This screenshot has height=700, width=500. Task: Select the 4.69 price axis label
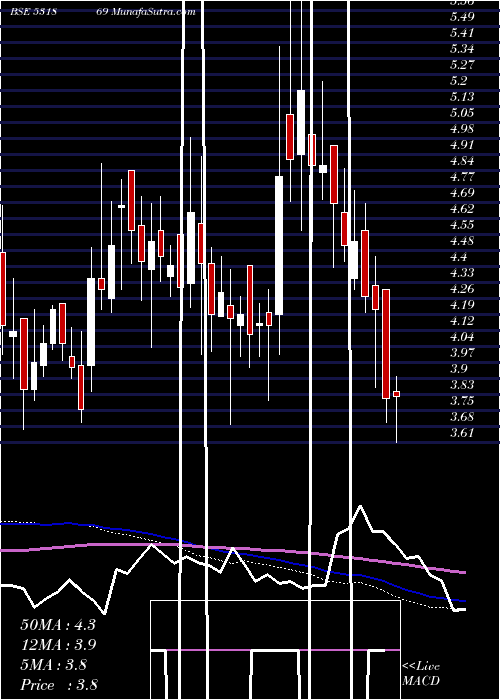(462, 193)
